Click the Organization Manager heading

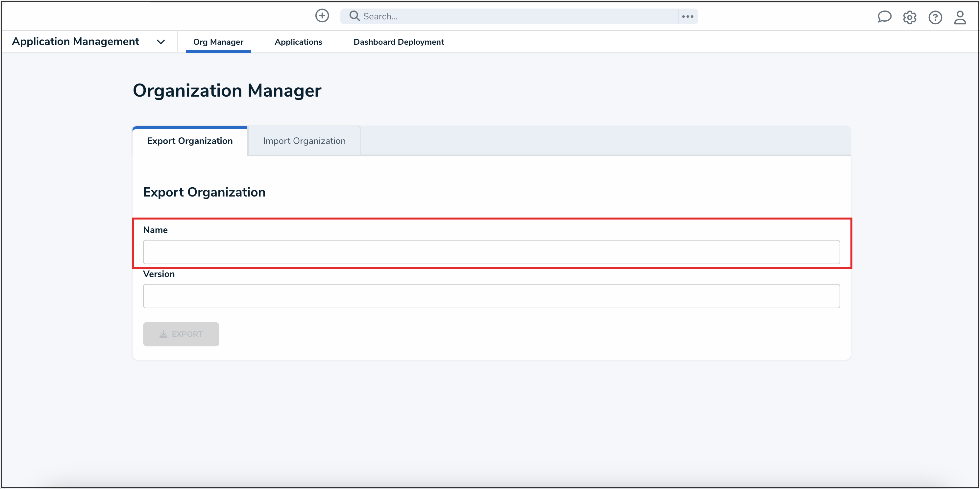point(227,90)
